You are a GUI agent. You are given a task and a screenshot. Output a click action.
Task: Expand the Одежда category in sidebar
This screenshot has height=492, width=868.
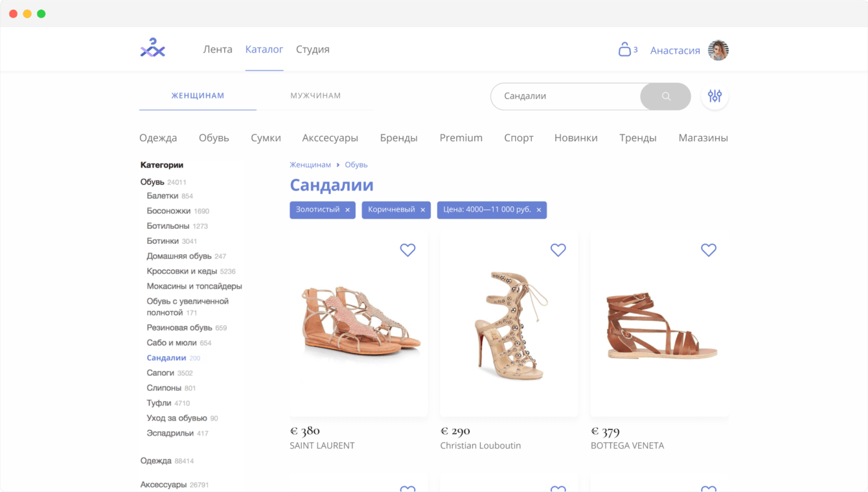[x=156, y=461]
